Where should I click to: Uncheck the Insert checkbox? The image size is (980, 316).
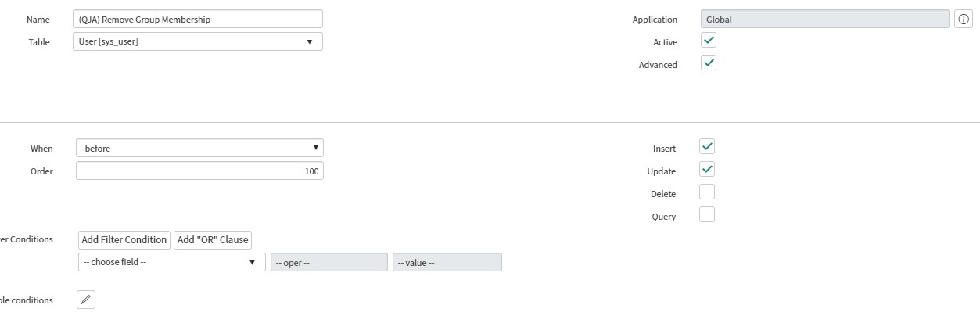coord(707,147)
